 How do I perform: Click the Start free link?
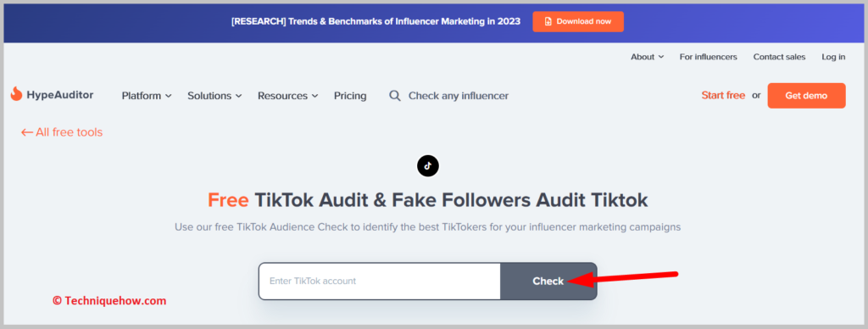pos(723,95)
